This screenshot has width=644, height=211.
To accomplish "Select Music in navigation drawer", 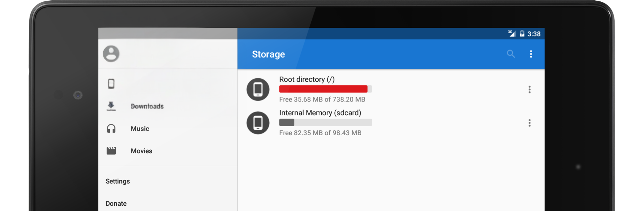I will 140,129.
